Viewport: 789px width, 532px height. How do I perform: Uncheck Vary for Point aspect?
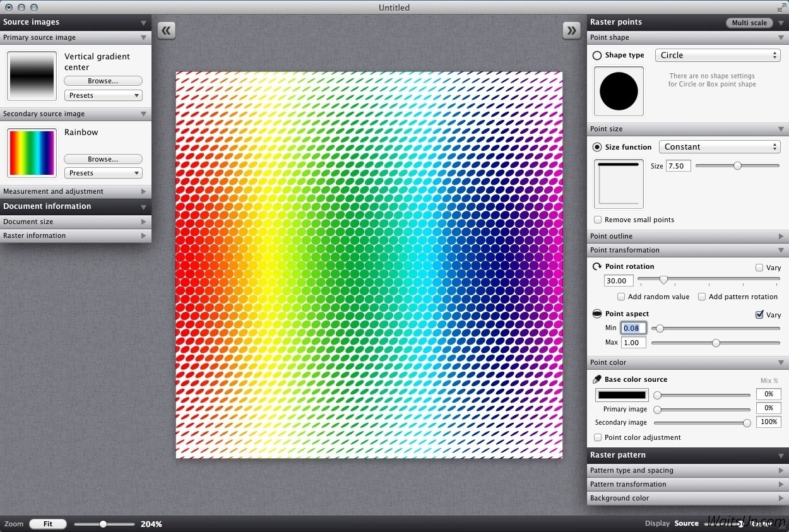coord(759,314)
